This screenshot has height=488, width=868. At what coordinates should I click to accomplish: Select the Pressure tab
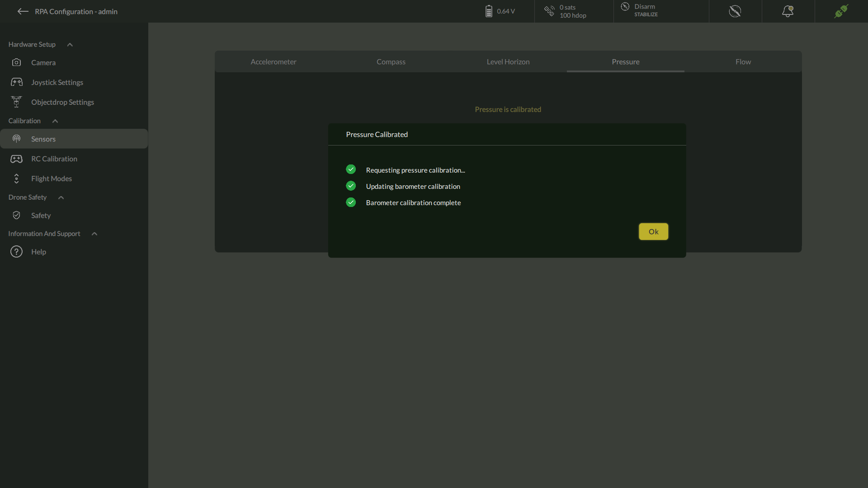coord(626,61)
